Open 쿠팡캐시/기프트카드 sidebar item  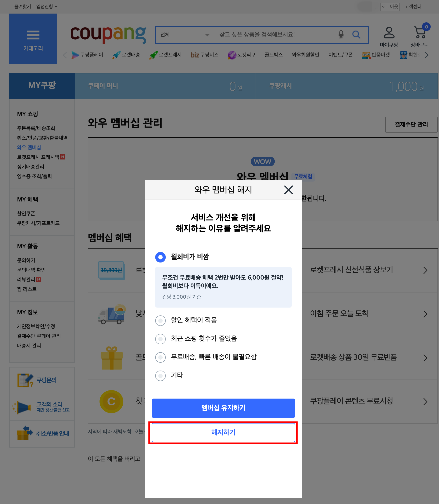[x=38, y=223]
